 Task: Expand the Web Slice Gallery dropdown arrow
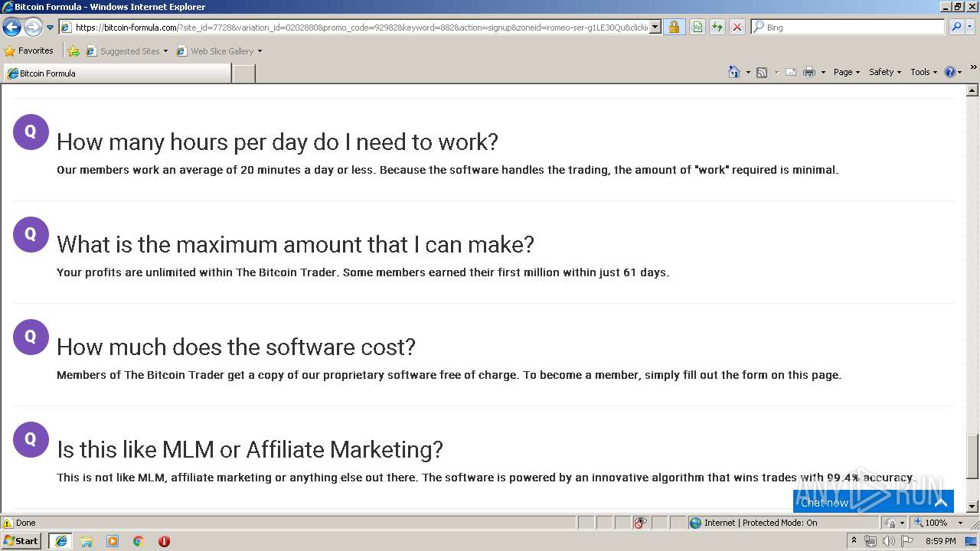point(260,51)
